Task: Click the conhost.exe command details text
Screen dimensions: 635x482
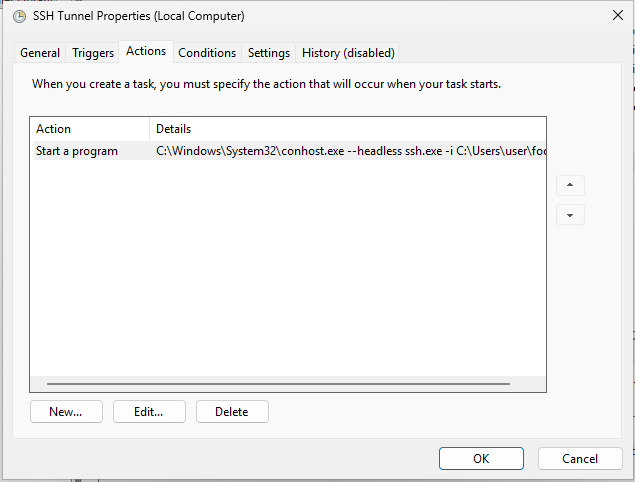Action: pos(350,151)
